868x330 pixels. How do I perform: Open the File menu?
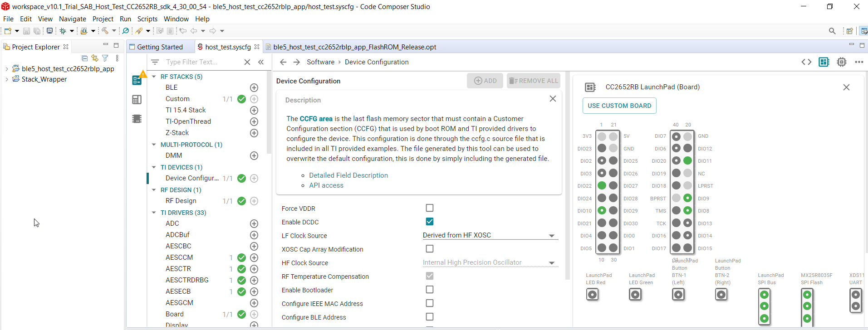(8, 19)
